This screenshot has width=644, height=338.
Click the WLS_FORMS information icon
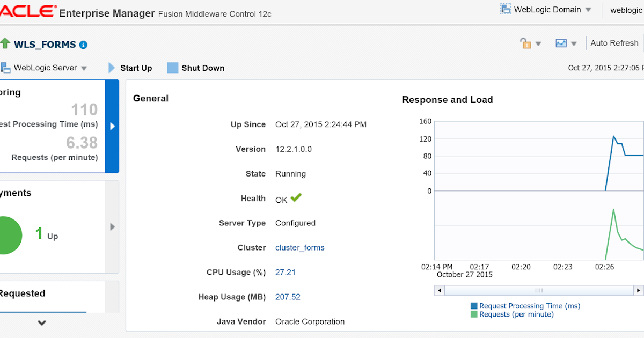[x=82, y=45]
